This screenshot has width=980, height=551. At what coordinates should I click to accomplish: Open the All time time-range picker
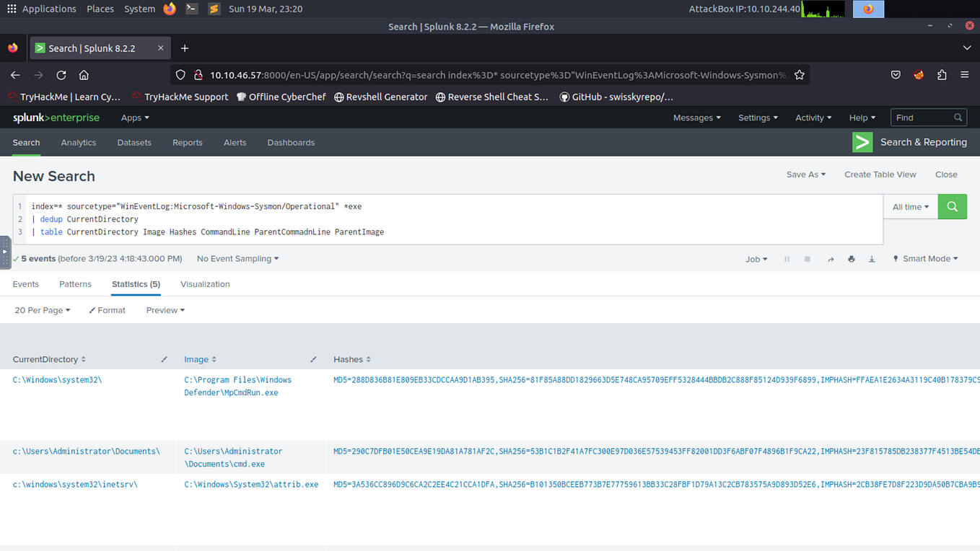coord(910,206)
